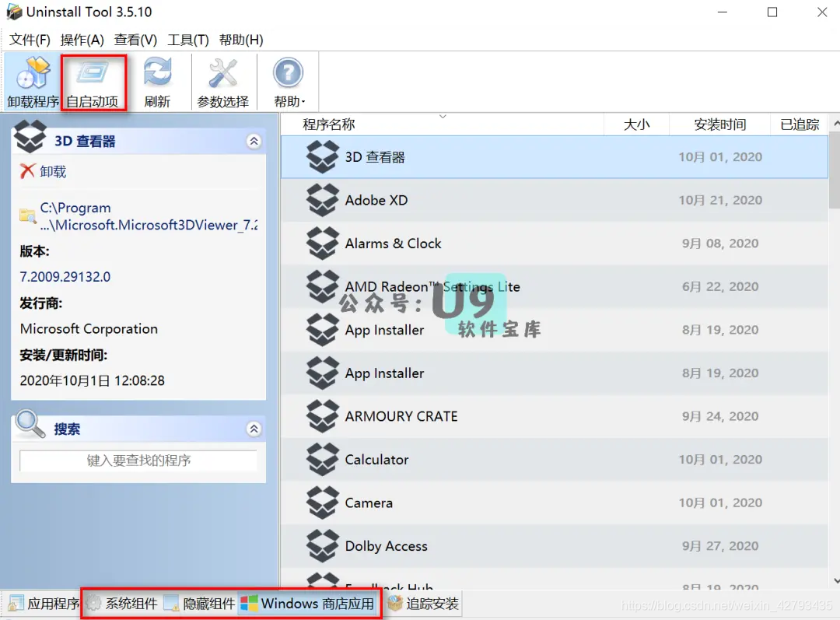Click the Calculator program name
The width and height of the screenshot is (840, 620).
(376, 459)
